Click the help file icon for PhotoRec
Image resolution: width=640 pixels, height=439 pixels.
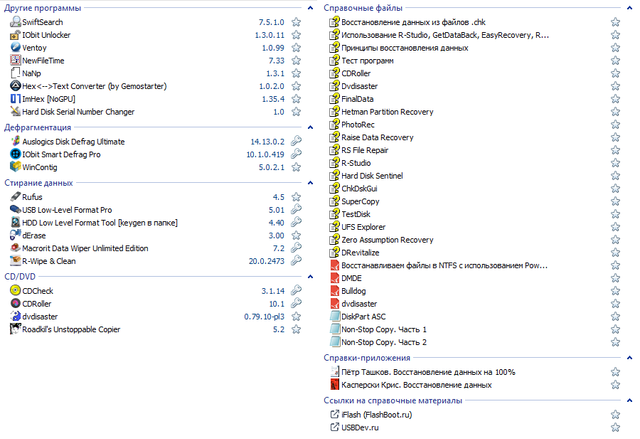click(x=334, y=124)
